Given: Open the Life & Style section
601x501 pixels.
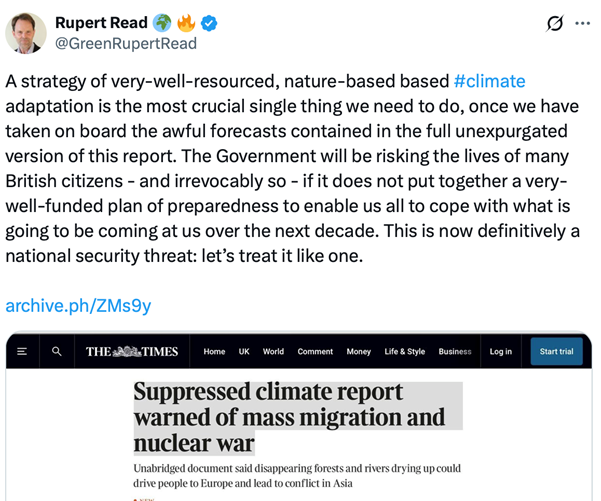Looking at the screenshot, I should pyautogui.click(x=404, y=352).
